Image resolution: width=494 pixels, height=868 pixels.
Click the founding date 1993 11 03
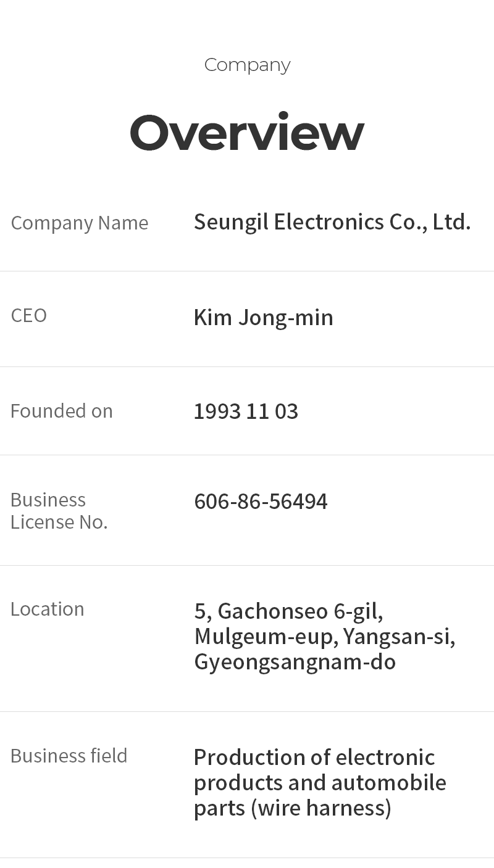pyautogui.click(x=246, y=411)
